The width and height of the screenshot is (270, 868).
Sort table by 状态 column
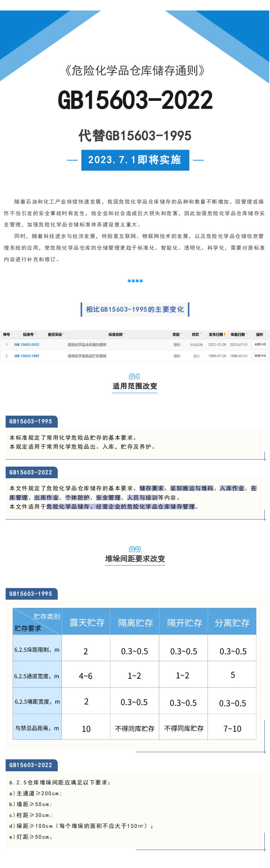(x=196, y=334)
